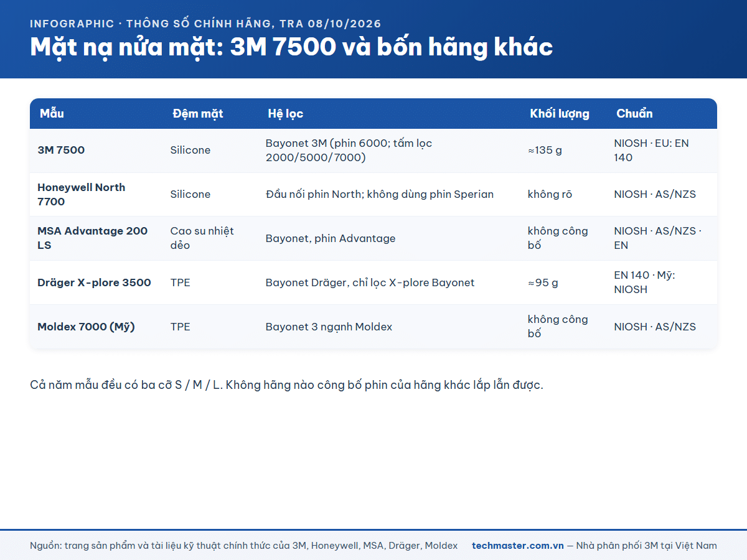Select the 3M 7500 row name
The width and height of the screenshot is (747, 560).
(x=61, y=150)
